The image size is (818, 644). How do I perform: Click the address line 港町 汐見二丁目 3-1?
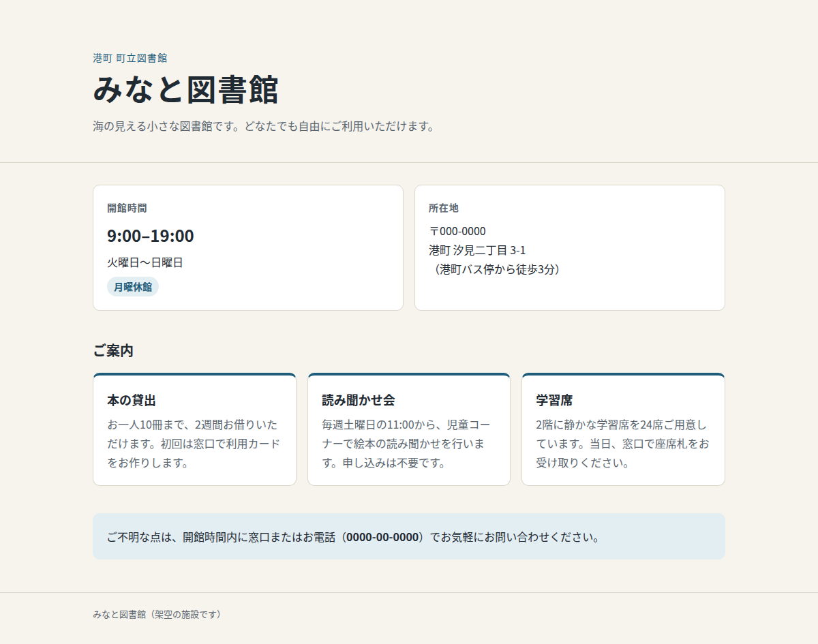(x=477, y=250)
